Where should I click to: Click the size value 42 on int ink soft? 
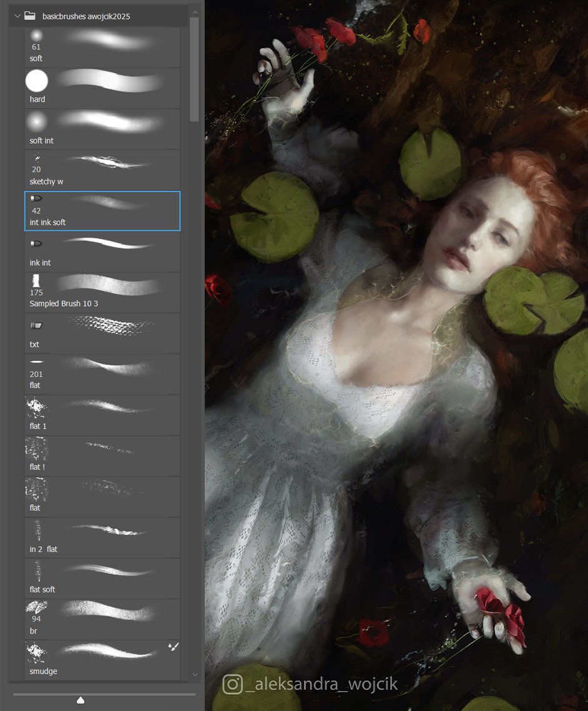pyautogui.click(x=36, y=211)
